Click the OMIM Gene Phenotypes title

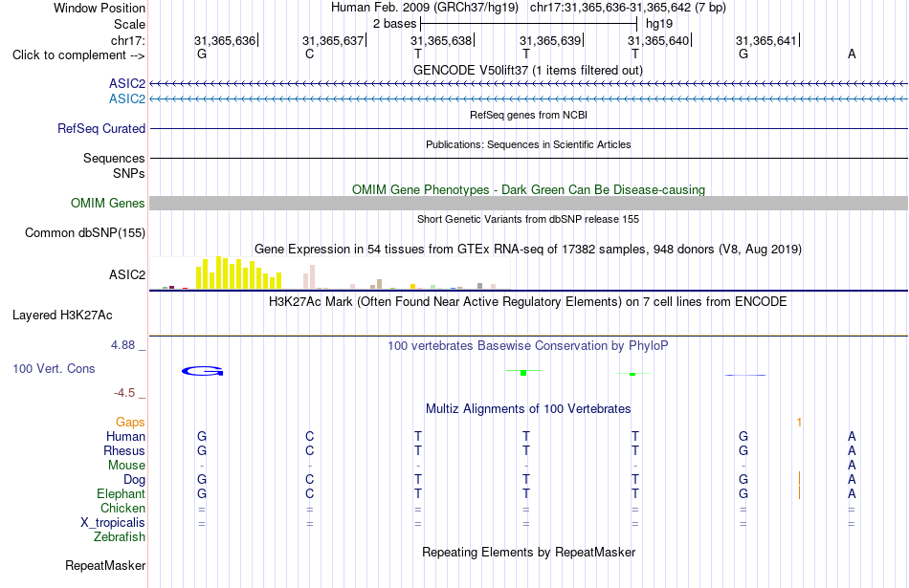(528, 189)
